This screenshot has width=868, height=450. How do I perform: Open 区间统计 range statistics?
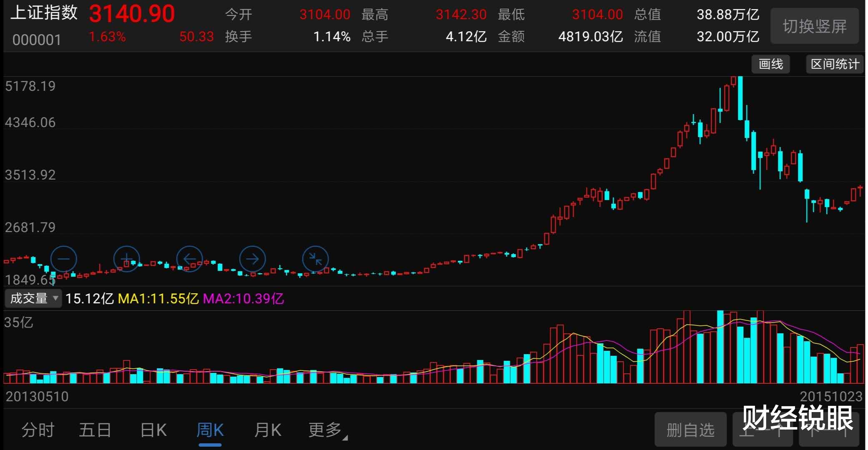[835, 64]
